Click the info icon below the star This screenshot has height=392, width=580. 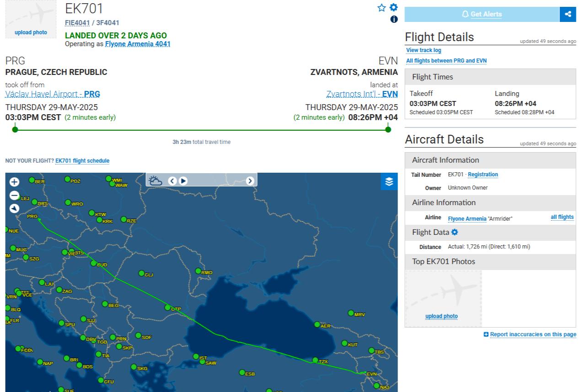tap(394, 19)
